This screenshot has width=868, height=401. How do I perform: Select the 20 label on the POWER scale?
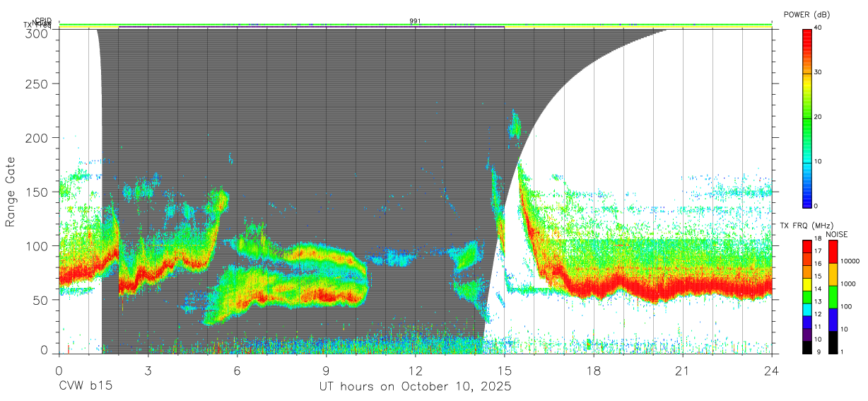818,117
